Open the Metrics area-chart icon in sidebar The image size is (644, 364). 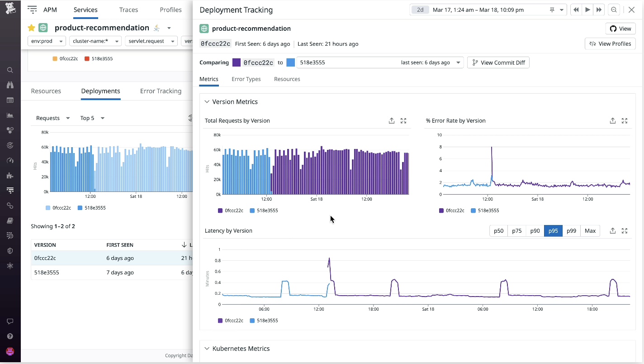pyautogui.click(x=10, y=115)
